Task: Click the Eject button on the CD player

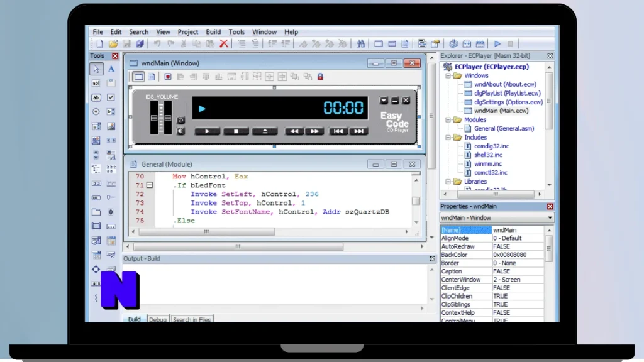Action: point(265,131)
